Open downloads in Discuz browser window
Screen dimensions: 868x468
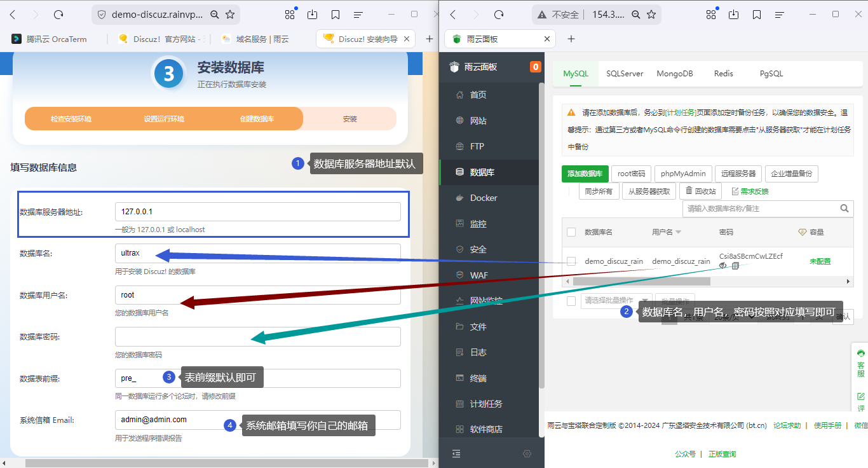[x=312, y=14]
